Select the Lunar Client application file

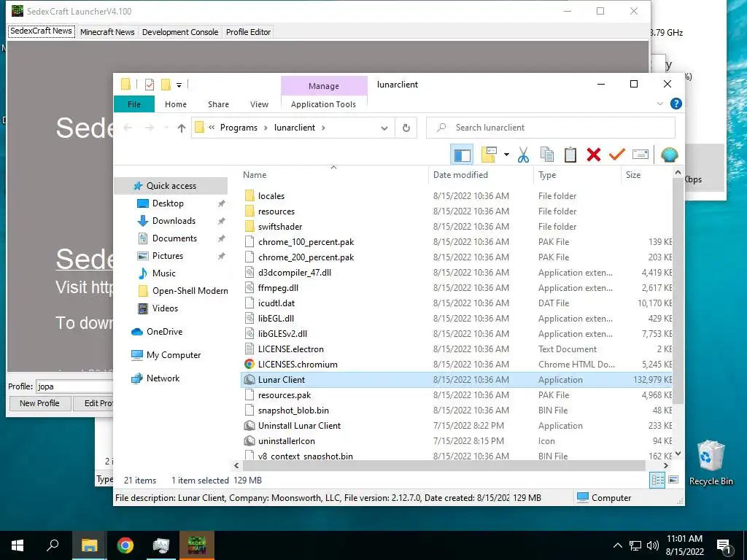coord(457,379)
